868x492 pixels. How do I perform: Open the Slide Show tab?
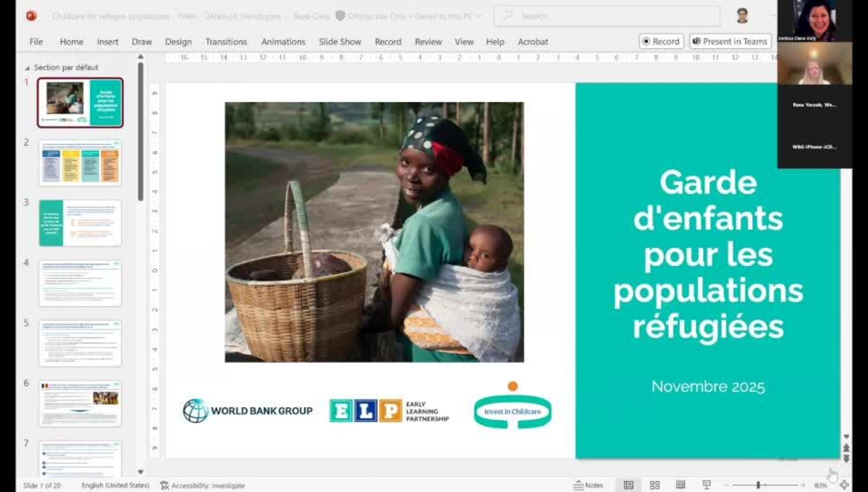click(x=340, y=41)
